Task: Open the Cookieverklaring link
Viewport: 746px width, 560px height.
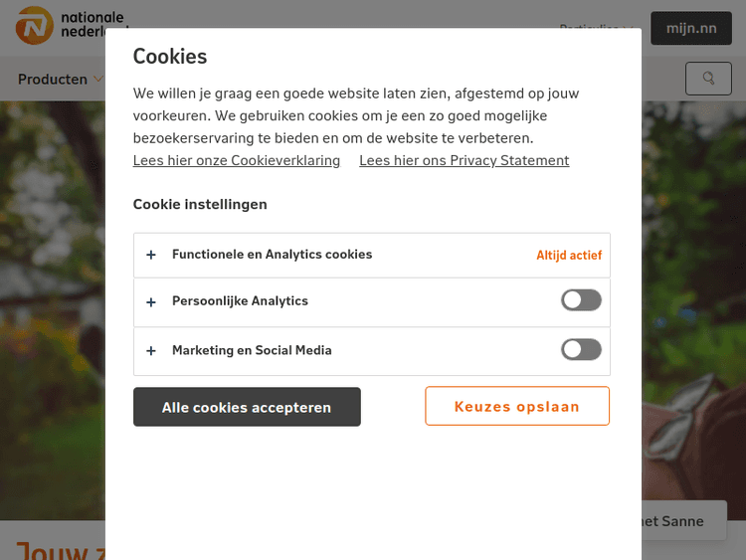Action: [237, 160]
